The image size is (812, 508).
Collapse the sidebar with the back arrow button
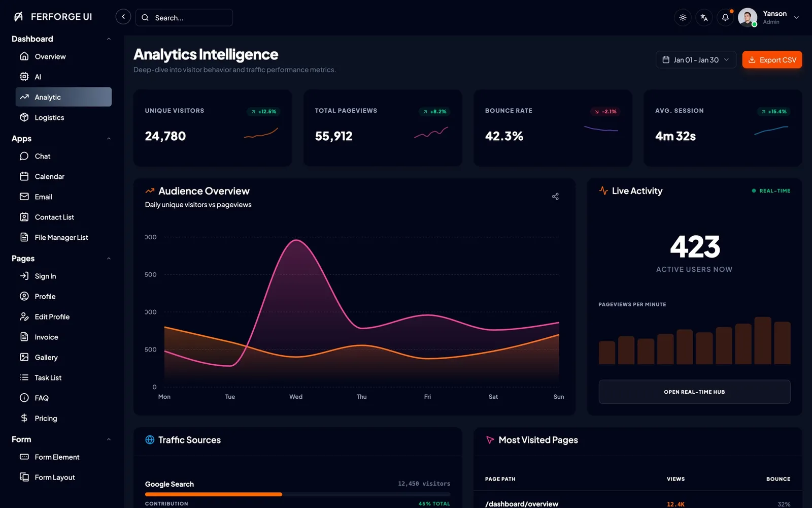coord(123,17)
